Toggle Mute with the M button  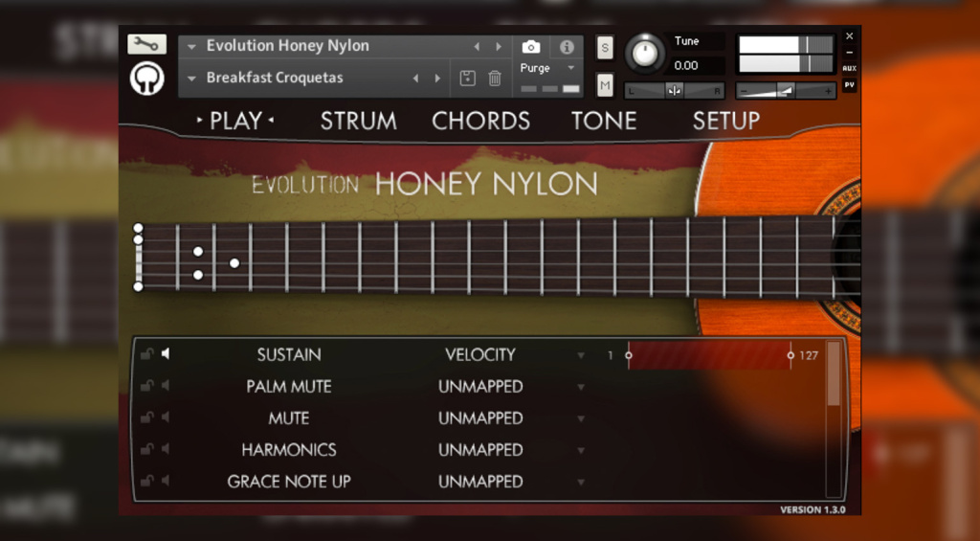tap(605, 85)
